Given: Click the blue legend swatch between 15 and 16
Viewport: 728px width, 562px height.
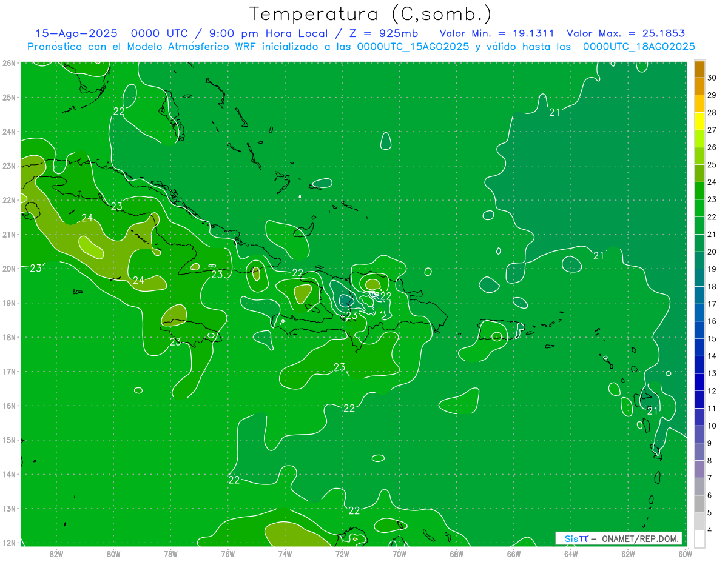Looking at the screenshot, I should tap(699, 330).
